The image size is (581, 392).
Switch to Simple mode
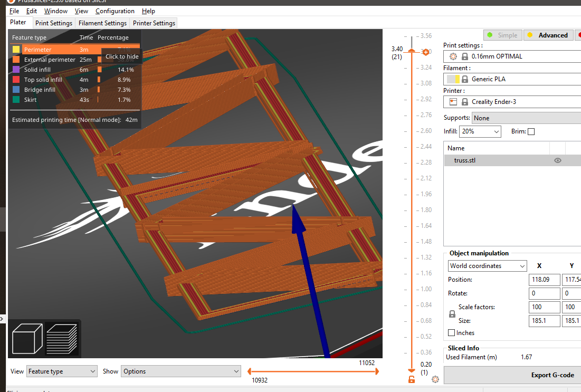click(x=502, y=35)
